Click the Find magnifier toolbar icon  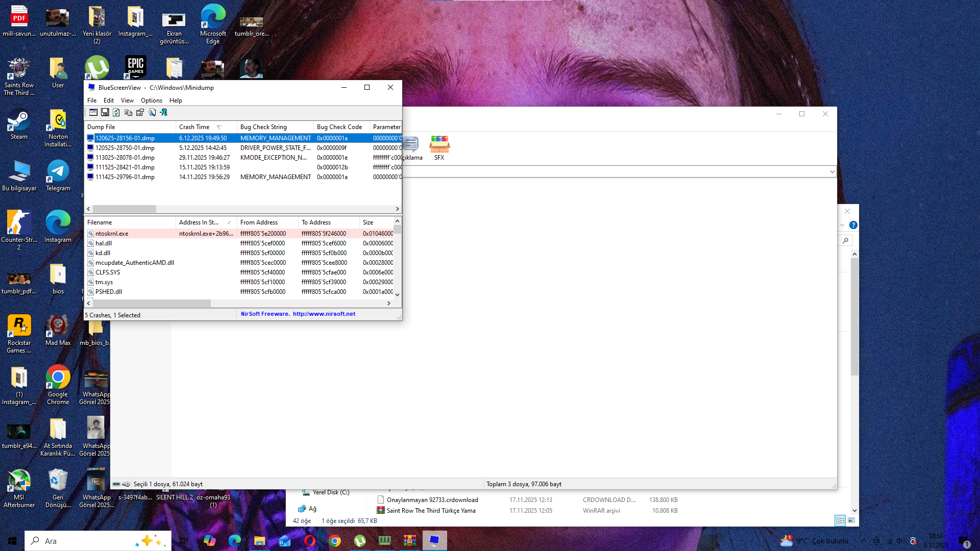pos(152,112)
